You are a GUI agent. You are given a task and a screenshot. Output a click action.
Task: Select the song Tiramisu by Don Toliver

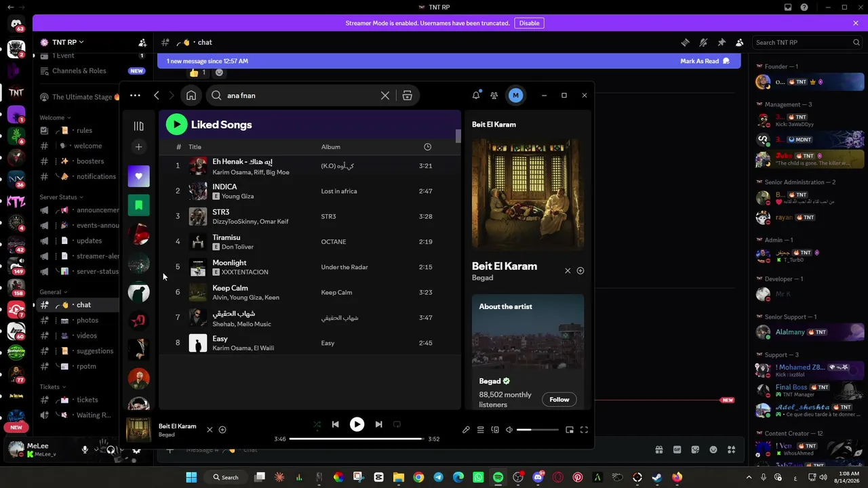pyautogui.click(x=309, y=242)
